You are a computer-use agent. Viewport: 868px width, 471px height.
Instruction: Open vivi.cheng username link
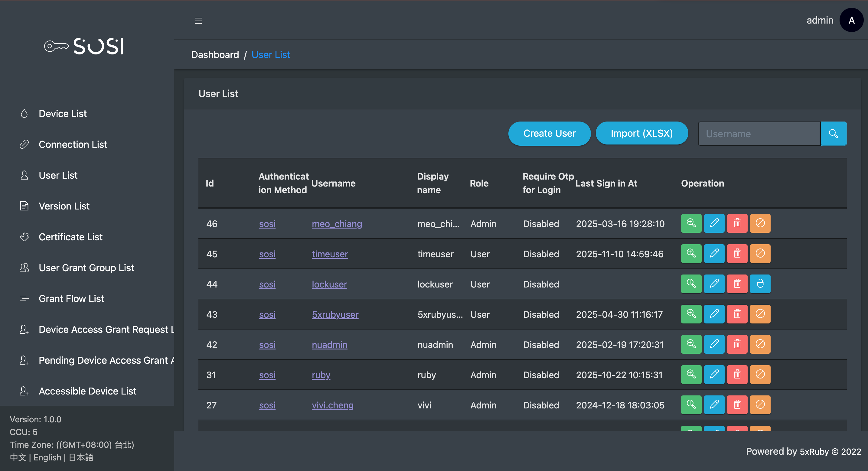click(332, 405)
